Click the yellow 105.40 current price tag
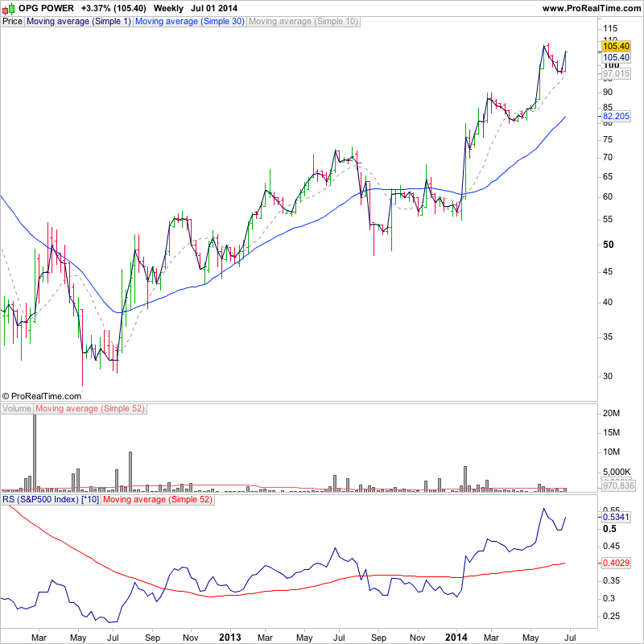Viewport: 644px width, 644px height. [616, 46]
